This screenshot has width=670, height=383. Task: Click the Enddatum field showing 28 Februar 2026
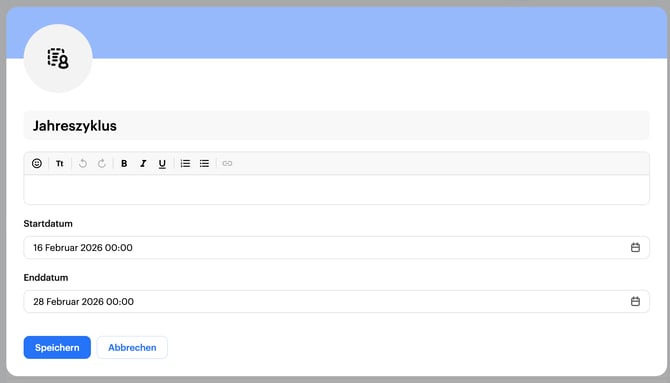(337, 301)
